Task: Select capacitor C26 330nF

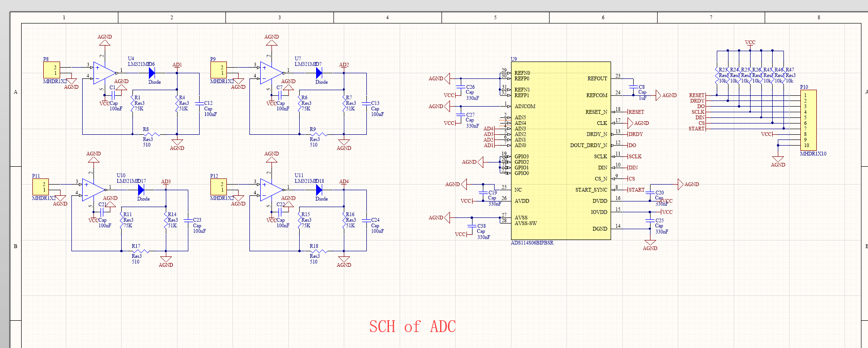Action: pyautogui.click(x=461, y=87)
